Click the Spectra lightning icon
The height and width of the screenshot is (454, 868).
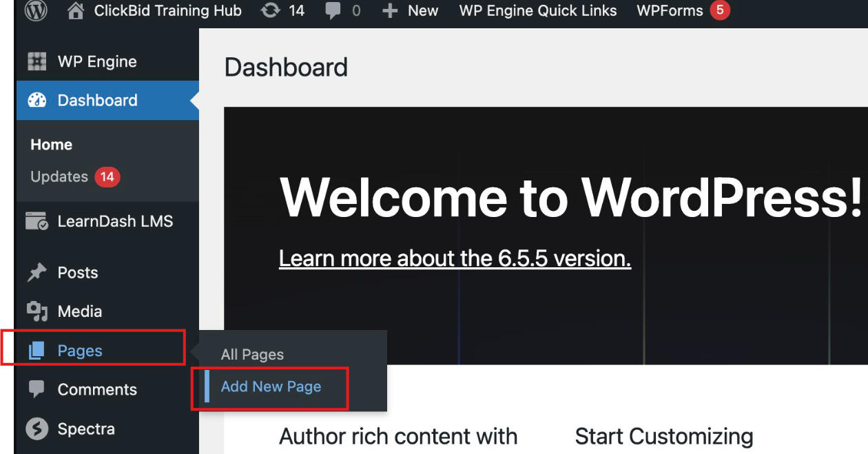37,429
